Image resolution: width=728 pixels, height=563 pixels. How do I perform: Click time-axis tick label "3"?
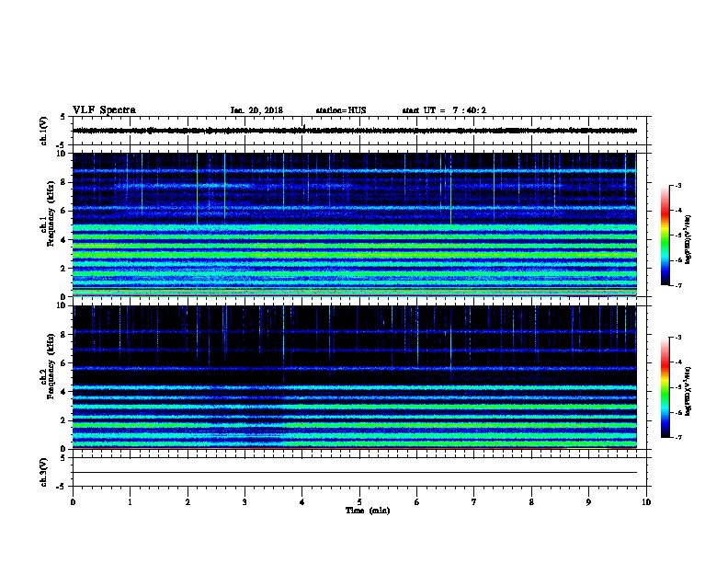point(245,502)
